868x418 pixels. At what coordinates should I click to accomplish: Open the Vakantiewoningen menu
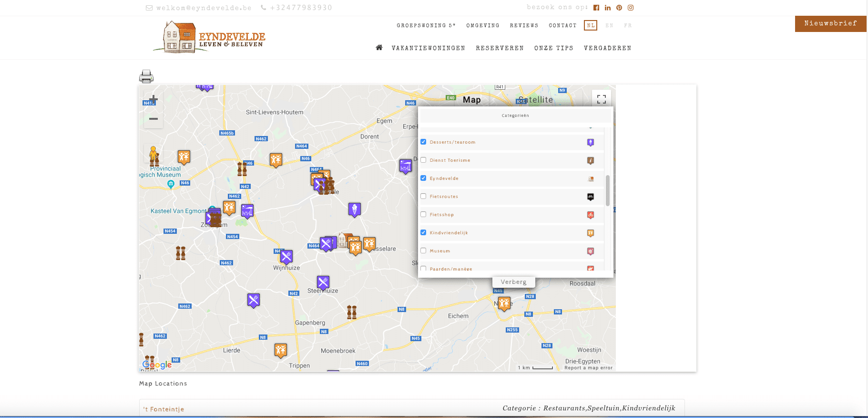429,48
